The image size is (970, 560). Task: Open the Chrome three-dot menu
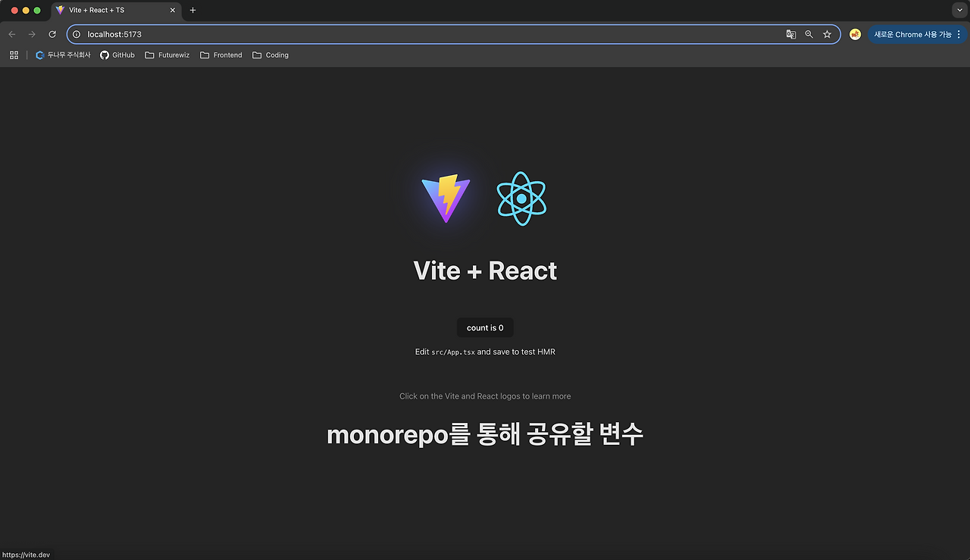pos(959,34)
